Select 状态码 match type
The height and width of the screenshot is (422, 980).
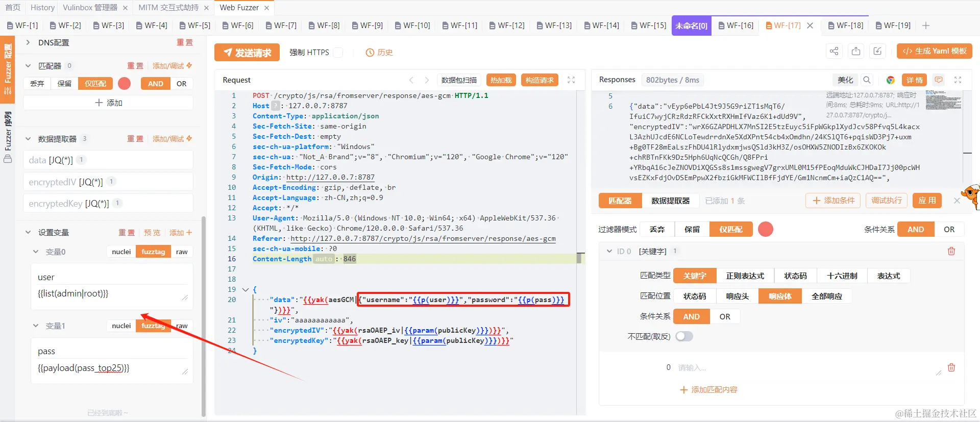point(795,276)
